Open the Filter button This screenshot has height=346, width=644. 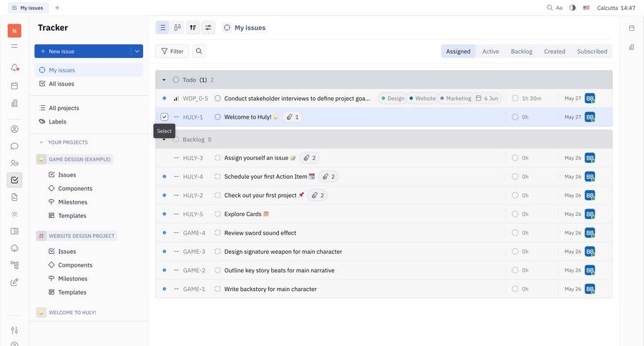pos(172,51)
